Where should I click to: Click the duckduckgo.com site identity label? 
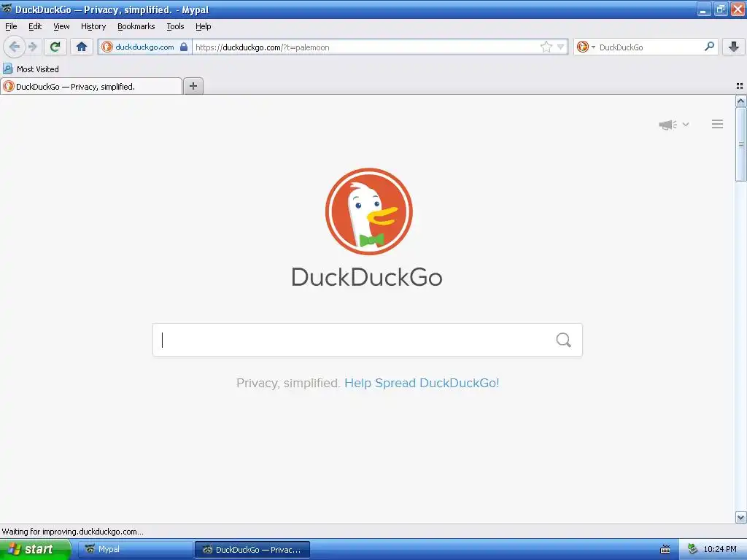144,47
